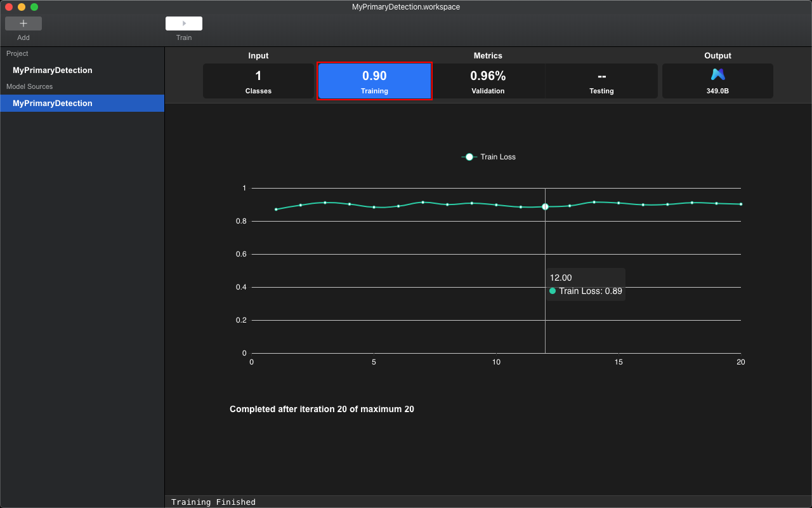Click the first data point at iteration 1
The width and height of the screenshot is (812, 508).
(x=276, y=209)
